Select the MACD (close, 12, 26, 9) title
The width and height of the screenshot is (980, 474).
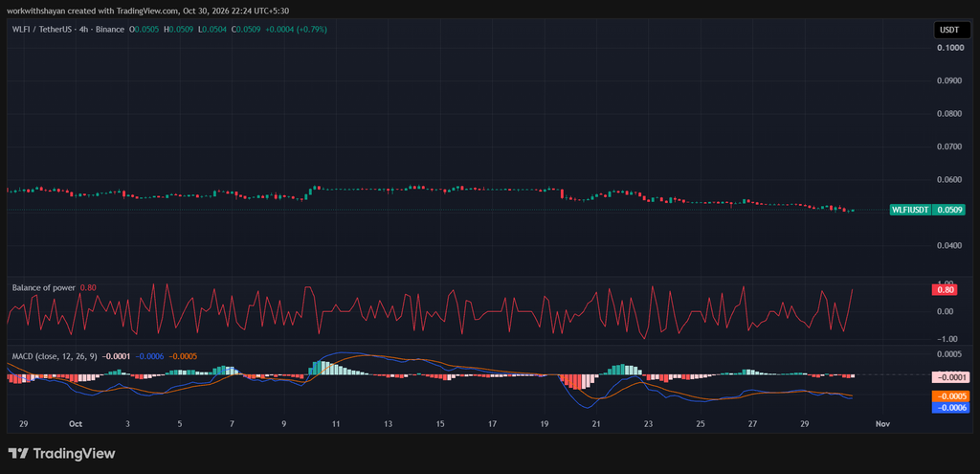[55, 356]
